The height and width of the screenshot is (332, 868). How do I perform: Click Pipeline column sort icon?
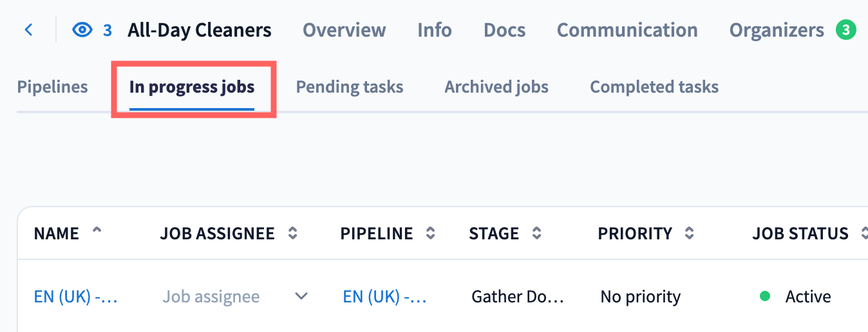[431, 234]
